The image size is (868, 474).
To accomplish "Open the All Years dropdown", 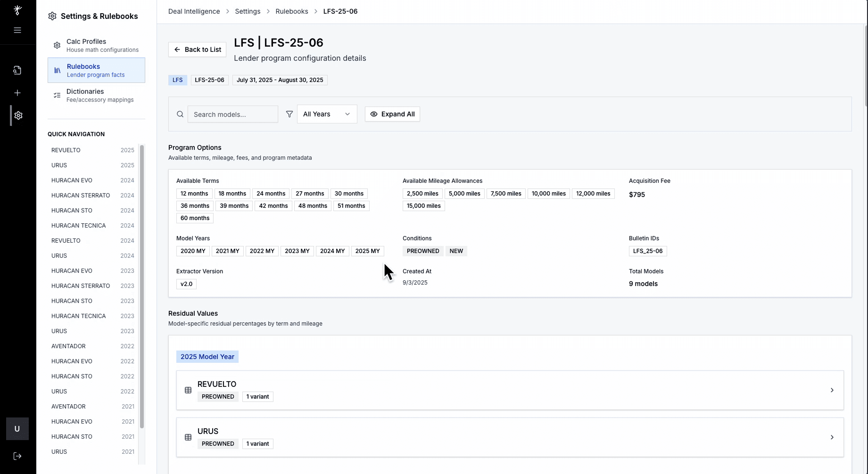I will pyautogui.click(x=327, y=114).
